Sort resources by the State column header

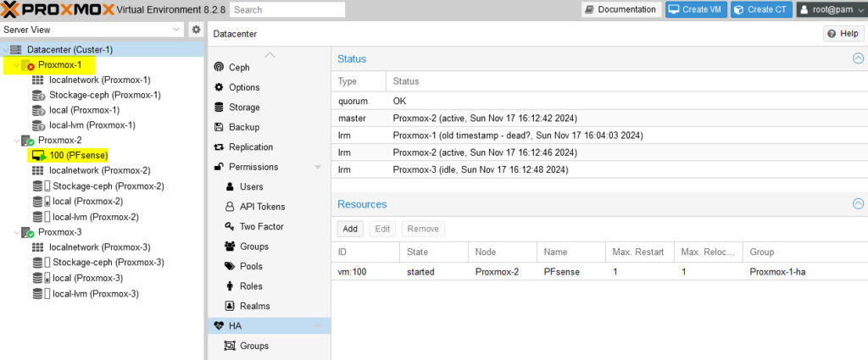(434, 252)
